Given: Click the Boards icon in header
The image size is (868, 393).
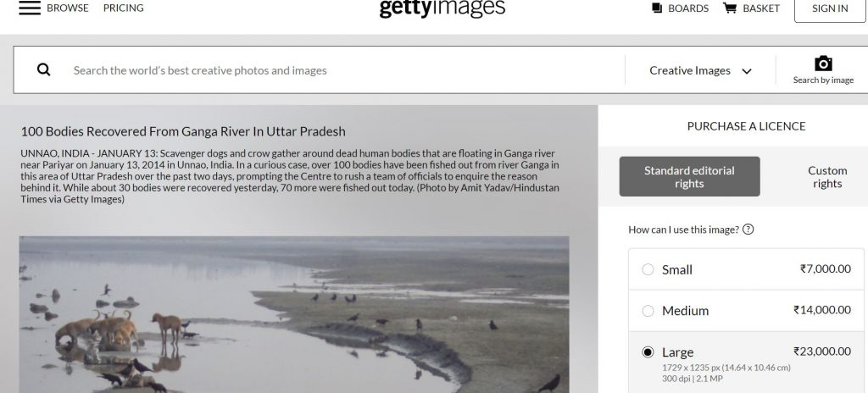Looking at the screenshot, I should coord(657,8).
